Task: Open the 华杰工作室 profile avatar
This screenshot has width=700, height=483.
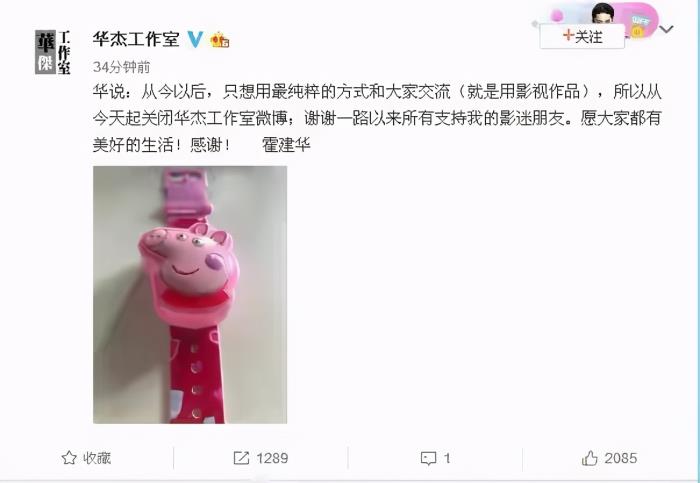Action: 53,52
